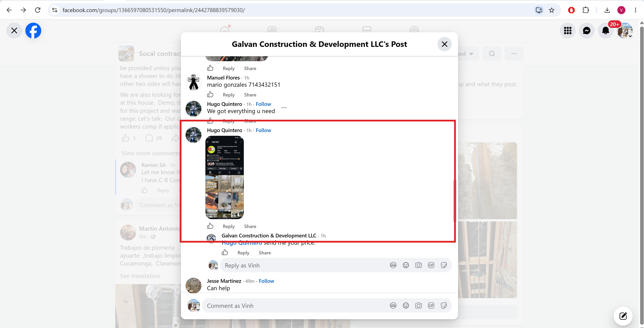Click the Facebook logo
This screenshot has width=644, height=328.
[x=33, y=31]
